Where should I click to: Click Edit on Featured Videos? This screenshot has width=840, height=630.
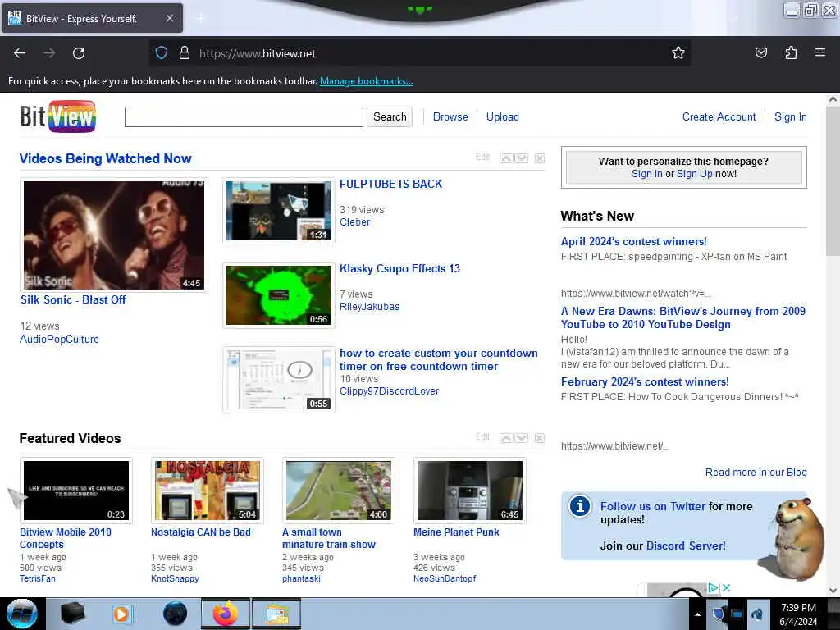pos(482,436)
